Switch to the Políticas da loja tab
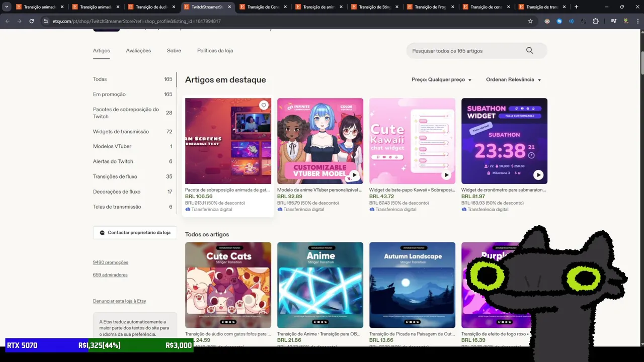 coord(215,50)
